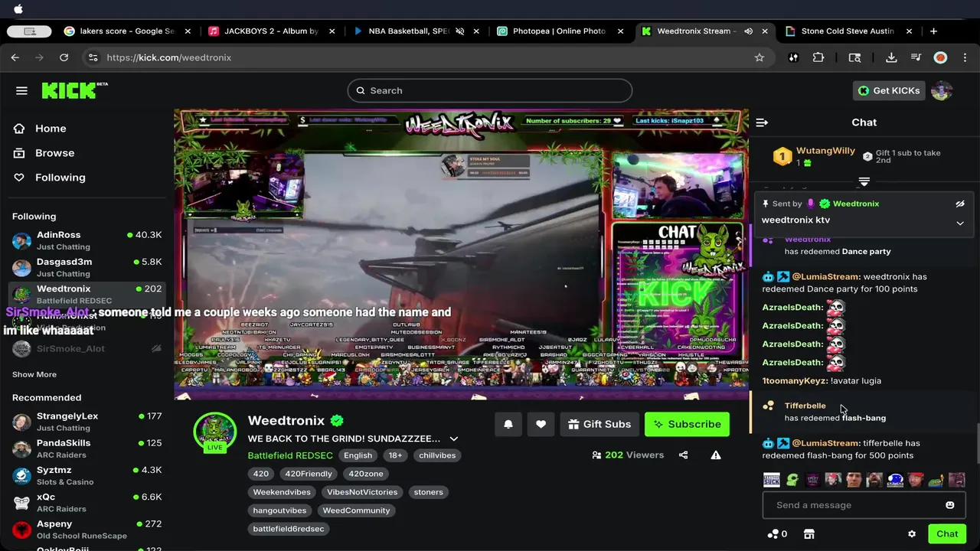Focus the Send a message field
This screenshot has height=551, width=980.
click(864, 505)
